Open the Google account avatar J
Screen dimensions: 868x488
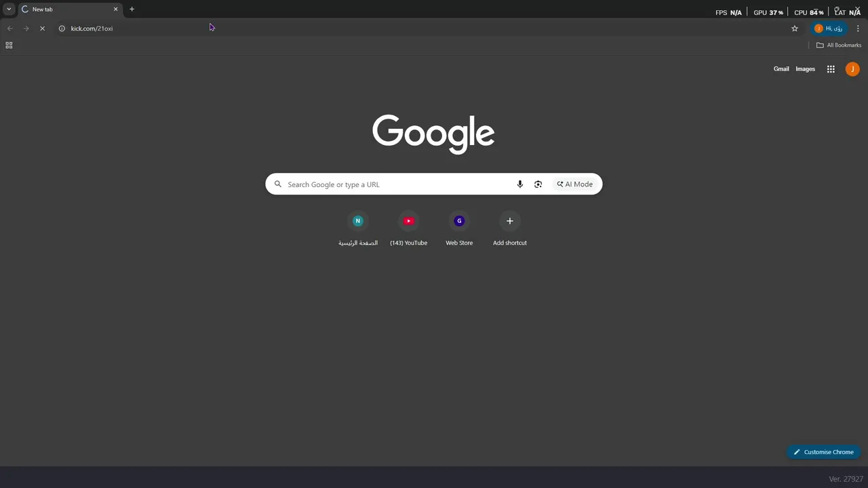[x=852, y=69]
